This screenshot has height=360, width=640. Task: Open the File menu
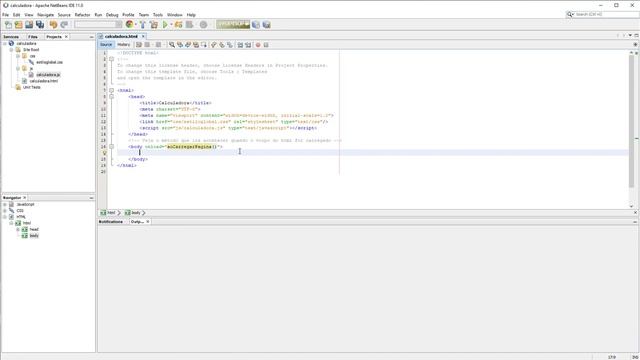click(5, 15)
